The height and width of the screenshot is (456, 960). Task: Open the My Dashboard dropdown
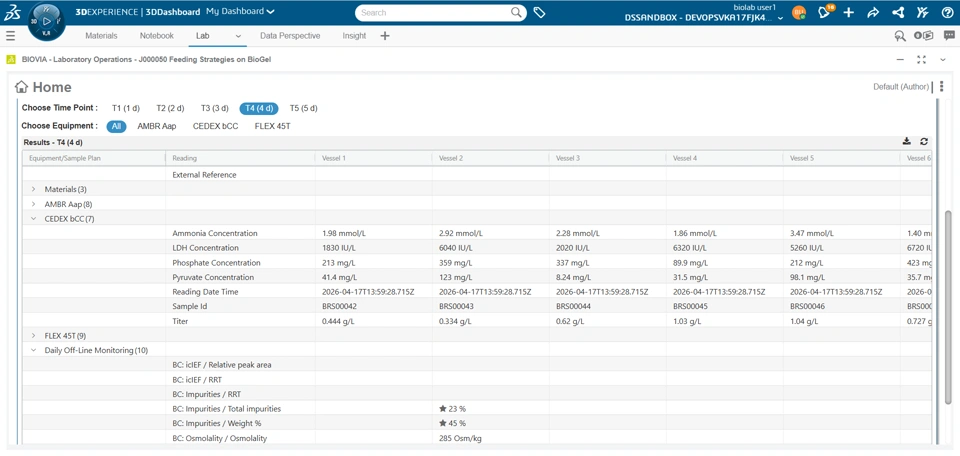click(x=240, y=12)
